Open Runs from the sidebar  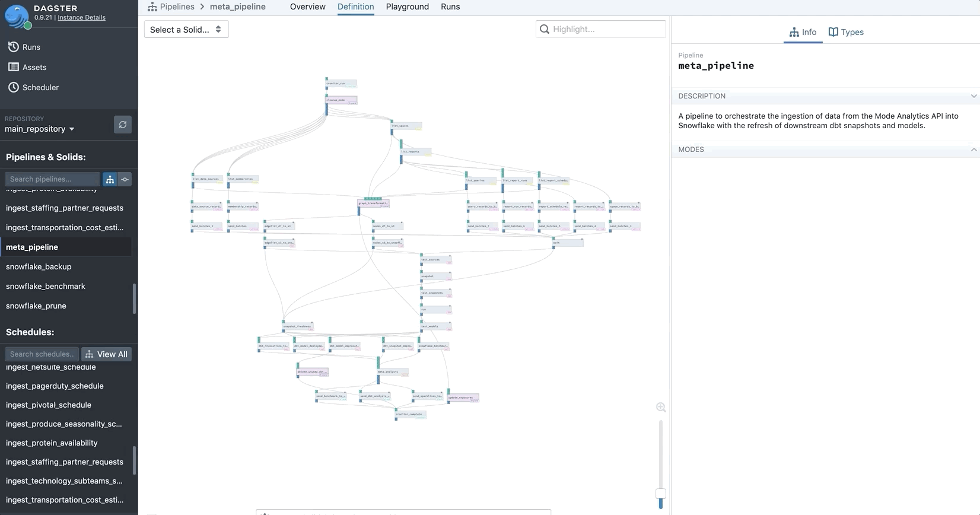[24, 47]
